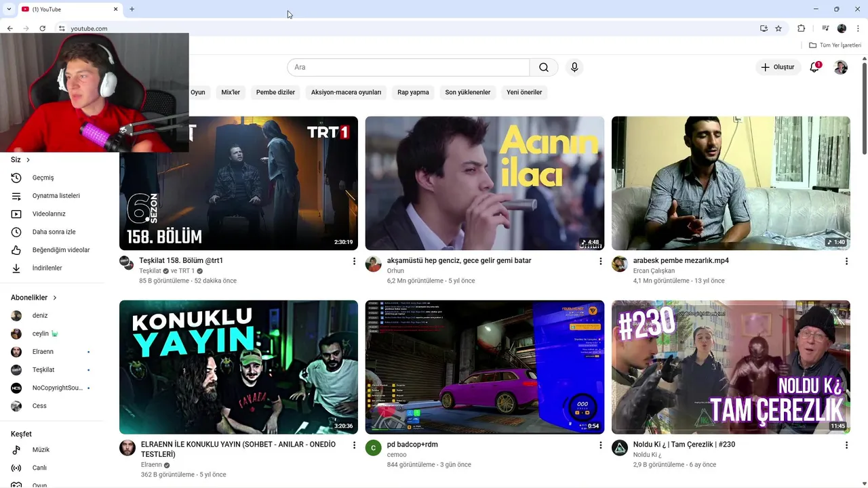Open options menu for pd badcop+rdm

click(x=600, y=445)
